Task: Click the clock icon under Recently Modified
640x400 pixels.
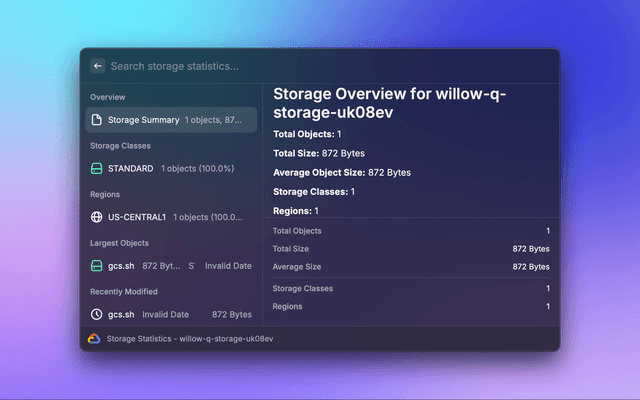Action: [97, 314]
